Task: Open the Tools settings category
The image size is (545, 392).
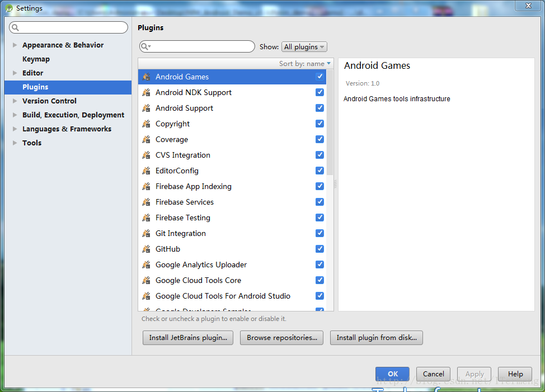Action: click(32, 143)
